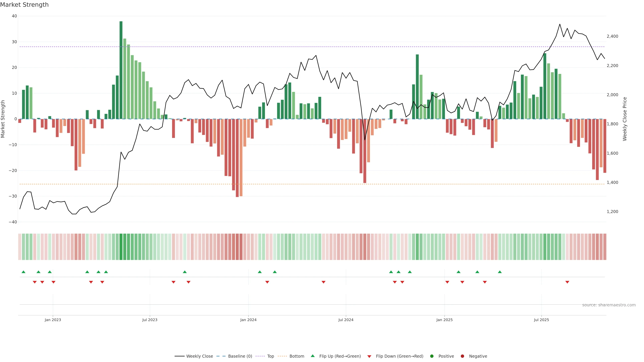Image resolution: width=644 pixels, height=362 pixels.
Task: Click green Flip Up triangle legend icon
Action: (x=312, y=356)
